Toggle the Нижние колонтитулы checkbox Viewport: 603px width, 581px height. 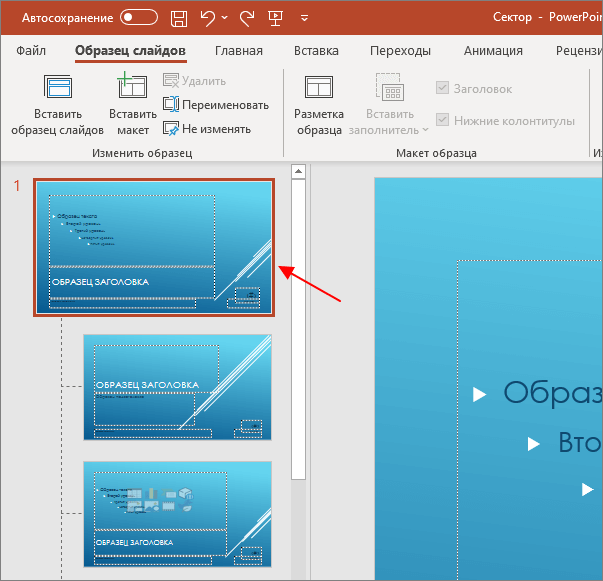(442, 120)
